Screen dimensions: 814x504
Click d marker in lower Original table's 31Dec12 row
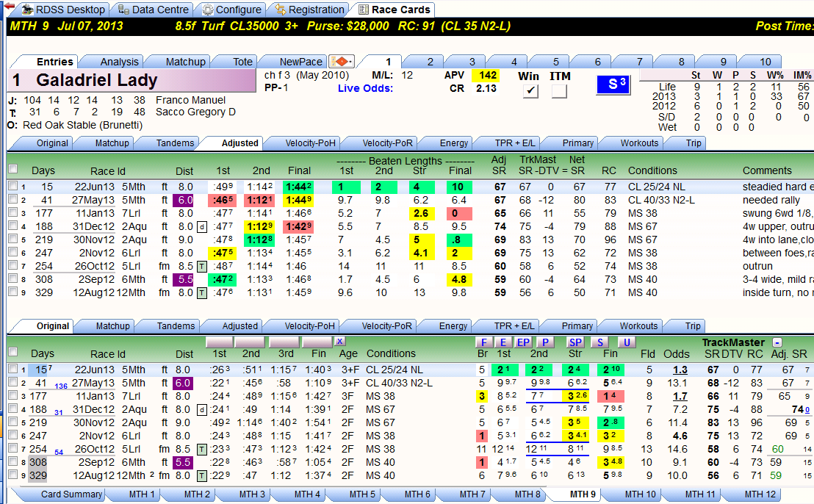pos(201,410)
